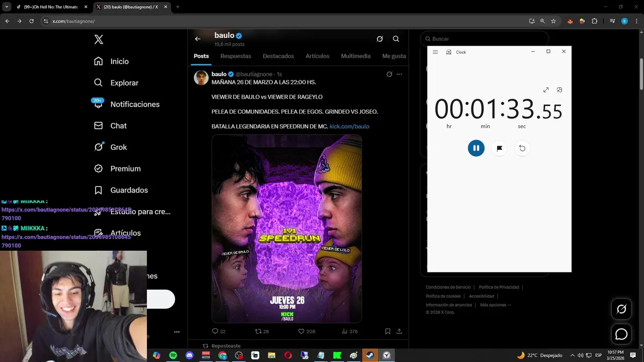
Task: Switch to the Respuestas tab
Action: click(235, 56)
